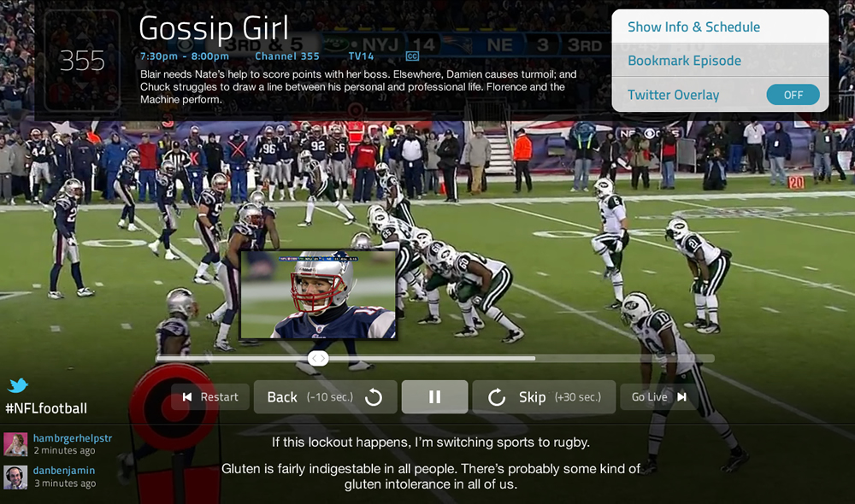Click the rugby lockout tweet text
The image size is (855, 504).
[431, 442]
